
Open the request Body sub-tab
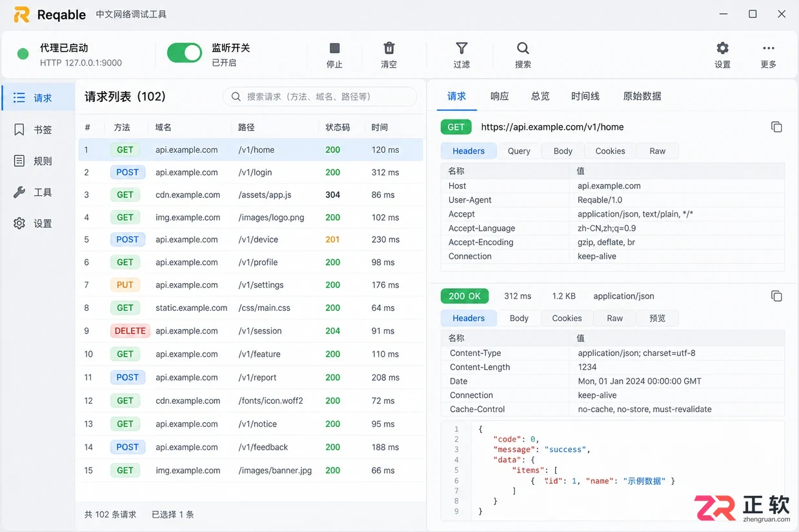pos(563,151)
